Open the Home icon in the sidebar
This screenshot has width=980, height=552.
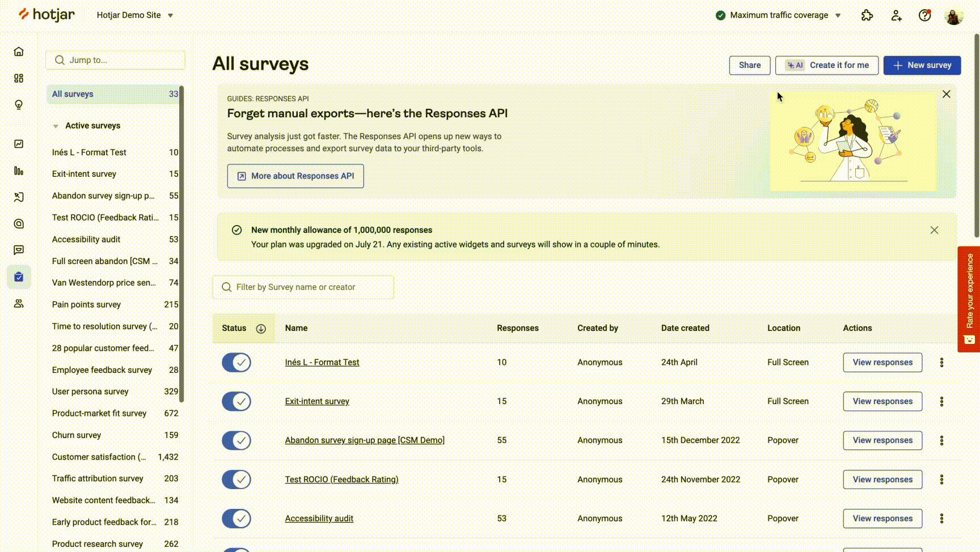19,52
